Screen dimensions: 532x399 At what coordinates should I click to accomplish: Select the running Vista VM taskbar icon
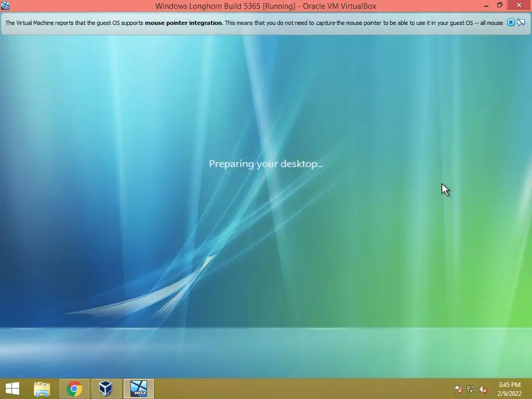[139, 389]
